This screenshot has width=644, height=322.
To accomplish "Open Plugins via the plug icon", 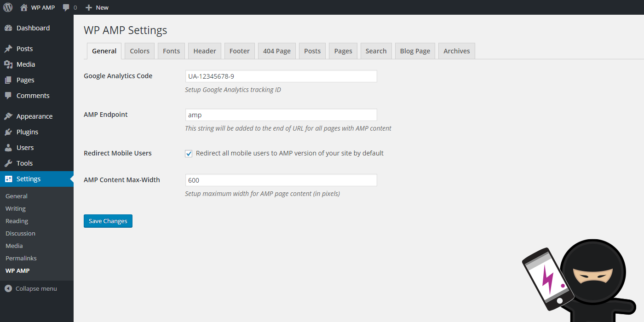I will (9, 132).
